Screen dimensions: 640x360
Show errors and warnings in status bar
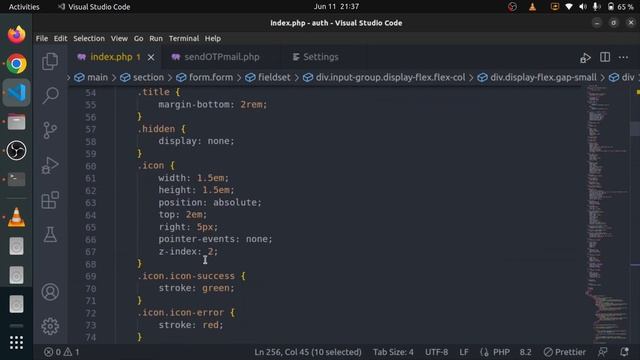[x=62, y=352]
